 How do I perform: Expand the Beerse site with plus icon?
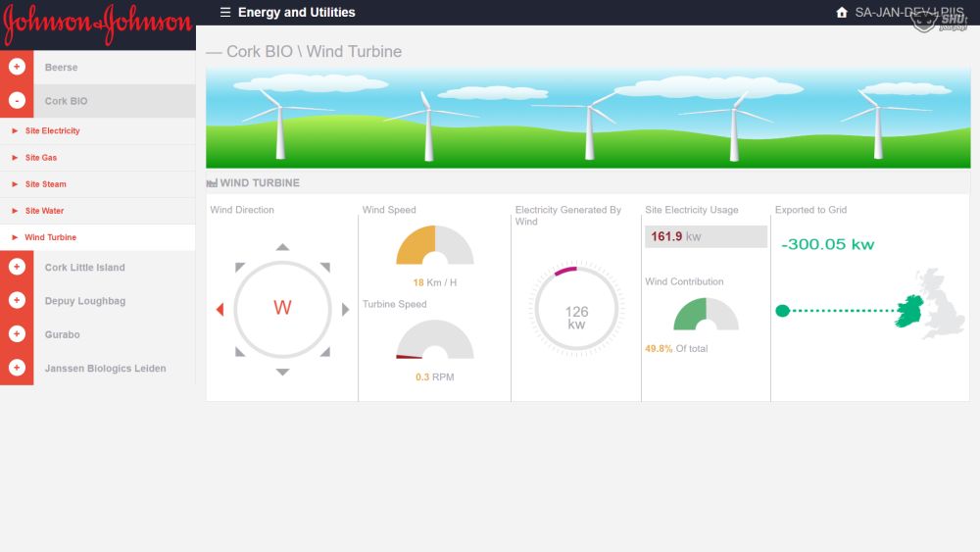[17, 67]
